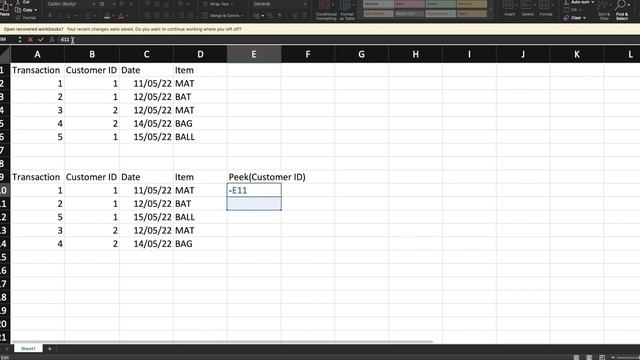The height and width of the screenshot is (360, 640).
Task: Click the fill color bucket icon
Action: pos(107,17)
